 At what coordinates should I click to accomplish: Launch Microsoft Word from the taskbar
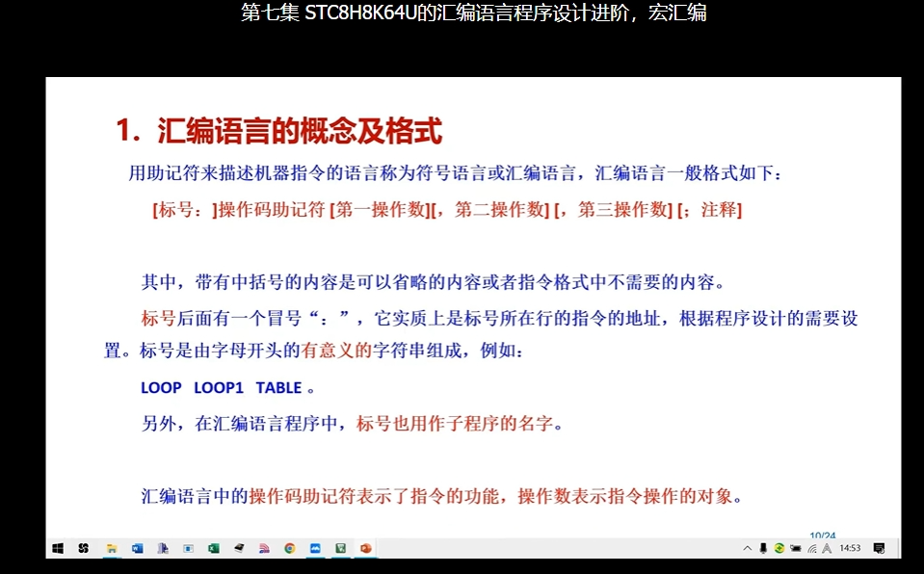138,549
